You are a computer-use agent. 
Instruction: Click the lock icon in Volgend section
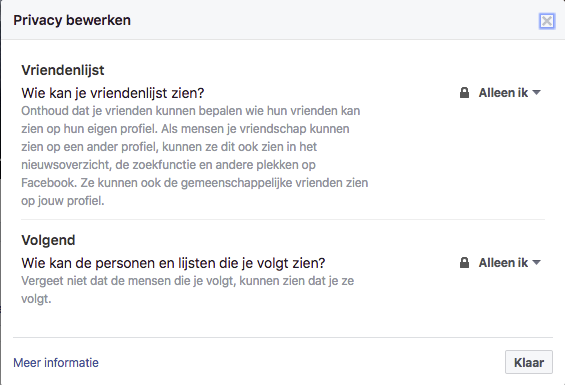pos(464,263)
